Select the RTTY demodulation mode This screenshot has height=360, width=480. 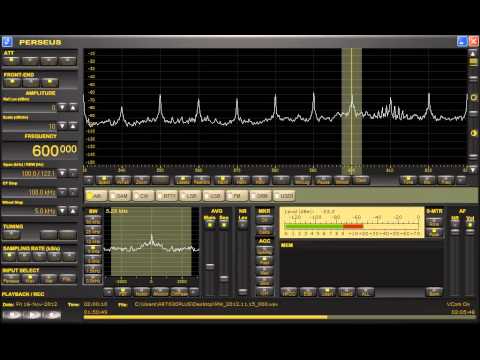tap(167, 196)
